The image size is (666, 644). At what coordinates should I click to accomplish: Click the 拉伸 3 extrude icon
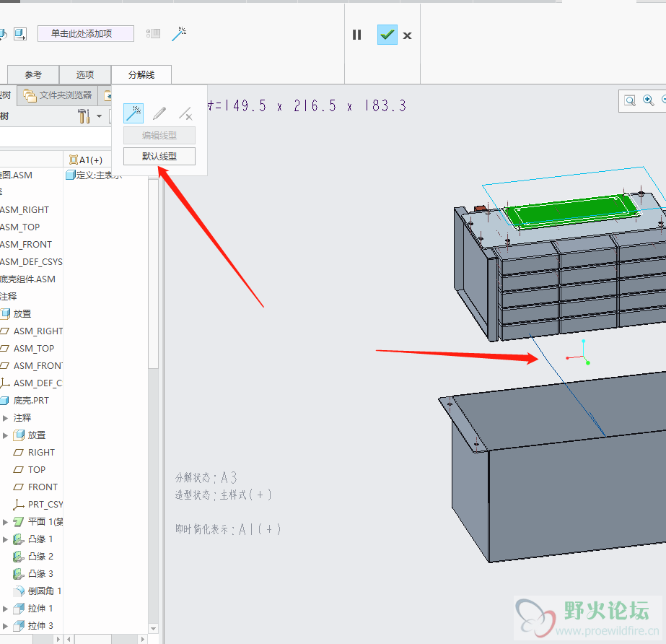click(19, 626)
